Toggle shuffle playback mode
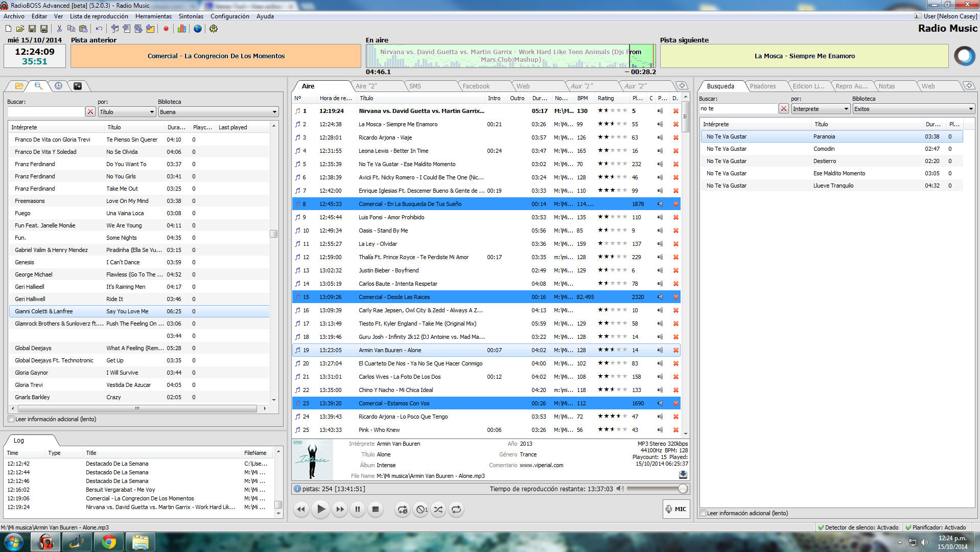The height and width of the screenshot is (552, 980). (438, 509)
